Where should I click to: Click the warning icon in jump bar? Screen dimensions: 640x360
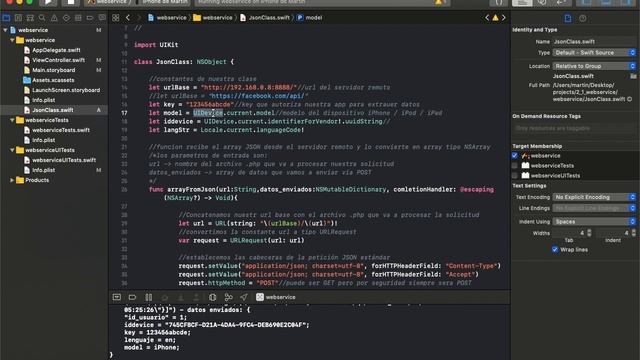(495, 18)
